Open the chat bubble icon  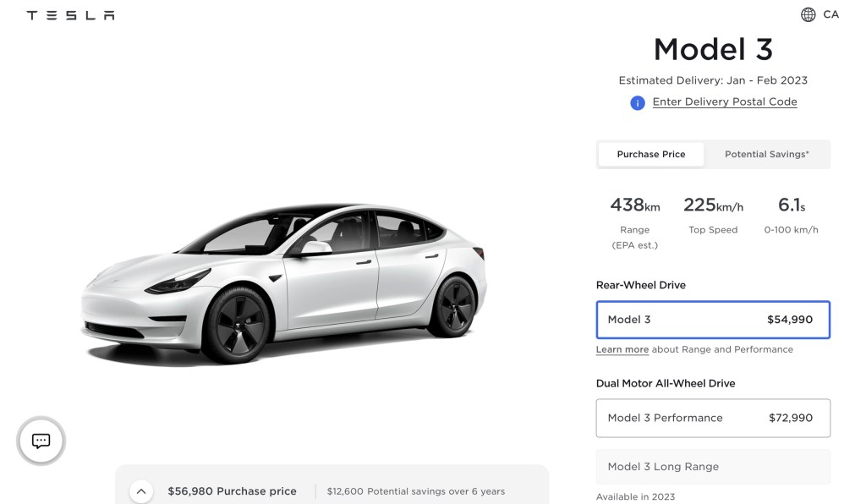tap(41, 441)
